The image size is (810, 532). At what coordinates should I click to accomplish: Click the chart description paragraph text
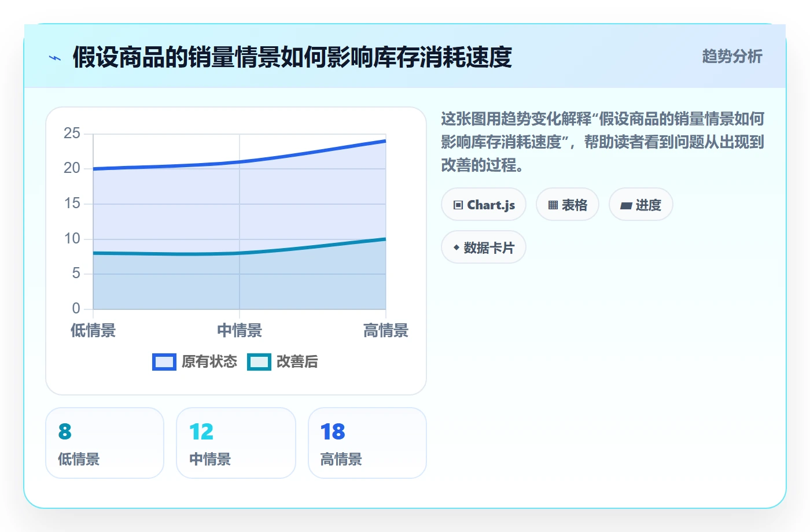click(x=603, y=142)
